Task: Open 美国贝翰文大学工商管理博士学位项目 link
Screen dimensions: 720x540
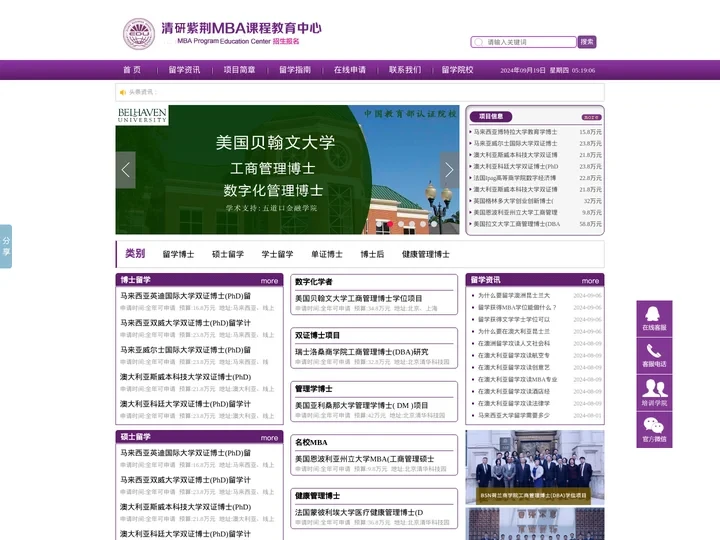Action: coord(359,298)
